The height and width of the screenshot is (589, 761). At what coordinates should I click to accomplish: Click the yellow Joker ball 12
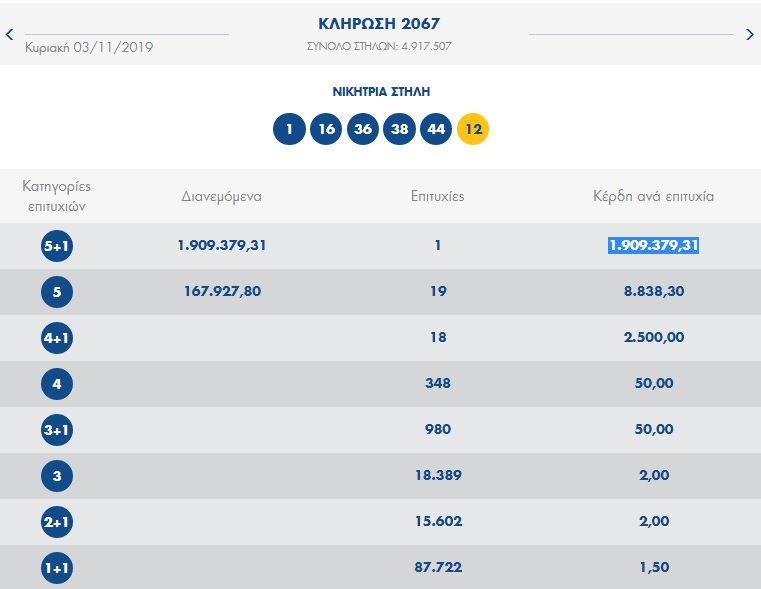click(x=473, y=130)
